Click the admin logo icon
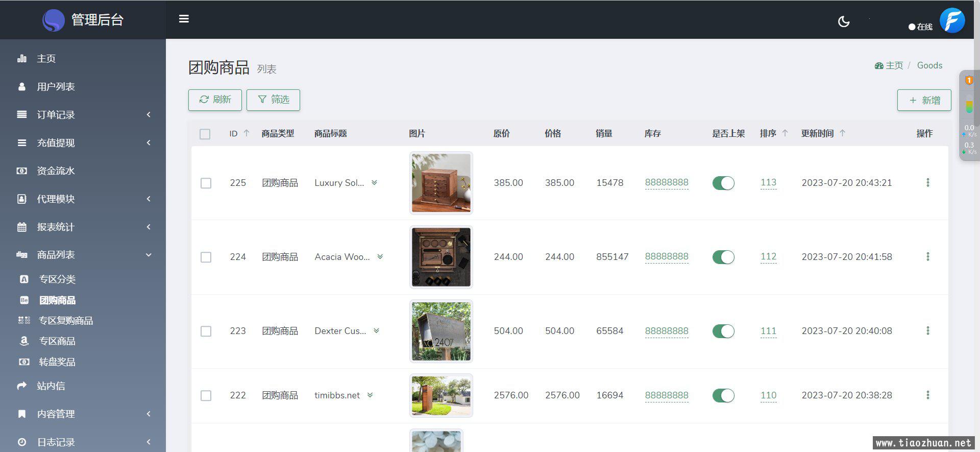980x452 pixels. point(53,20)
